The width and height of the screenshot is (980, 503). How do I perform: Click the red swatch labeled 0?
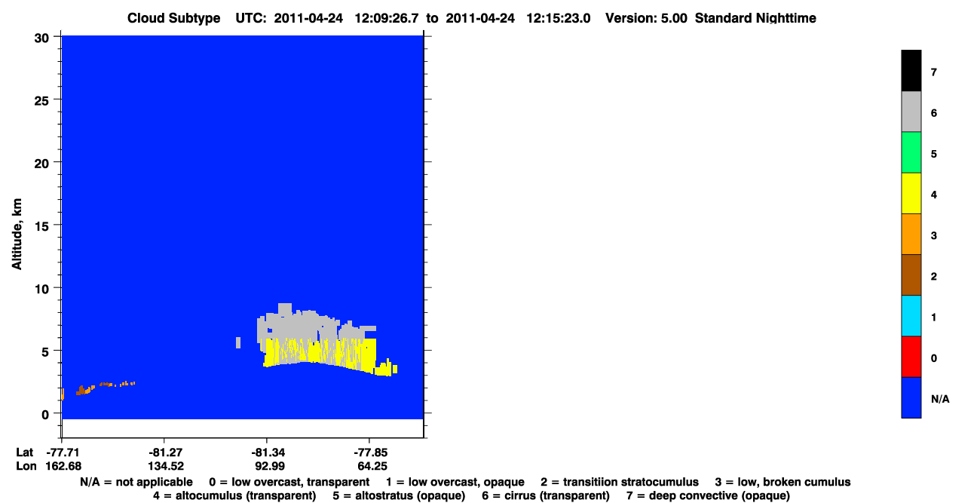(x=911, y=356)
